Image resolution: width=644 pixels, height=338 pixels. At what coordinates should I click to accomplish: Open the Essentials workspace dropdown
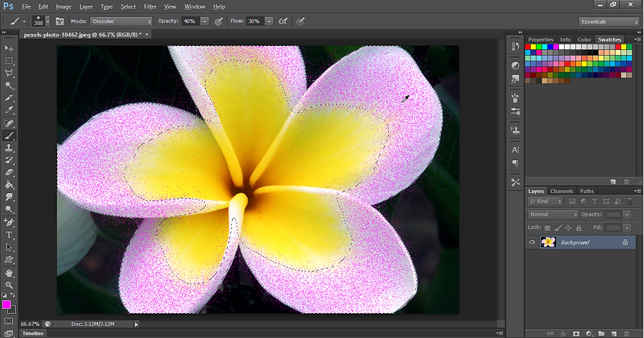tap(610, 21)
